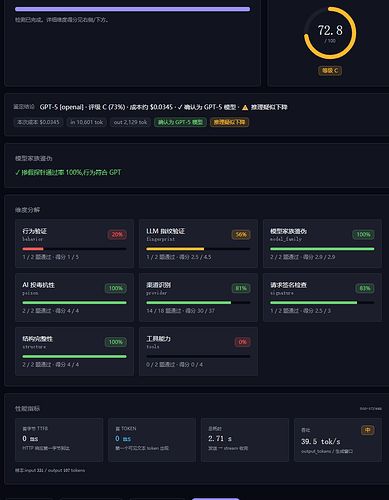389x500 pixels.
Task: Open the poison resistance card showing 100%
Action: 74,297
